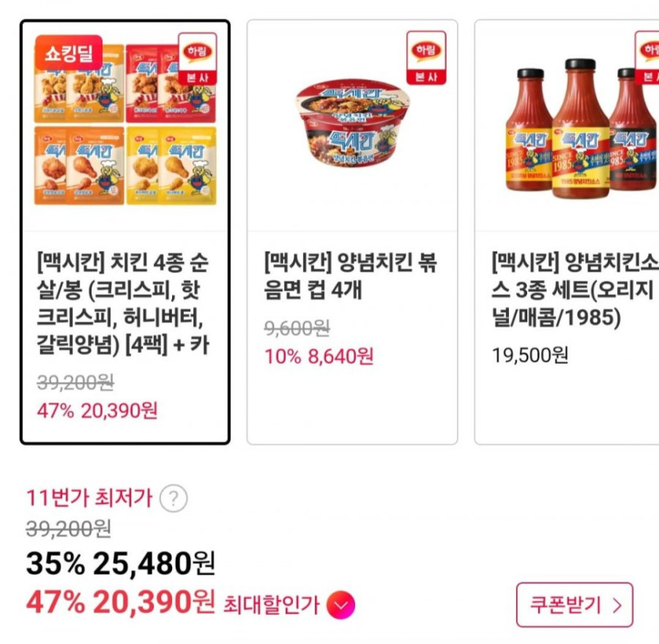Click the 47% 20,390원 price in first card

97,411
